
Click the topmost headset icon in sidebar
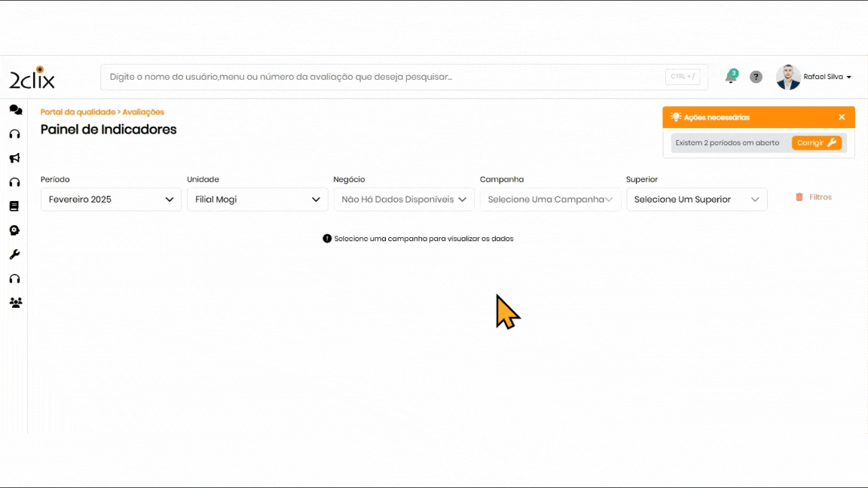[14, 134]
